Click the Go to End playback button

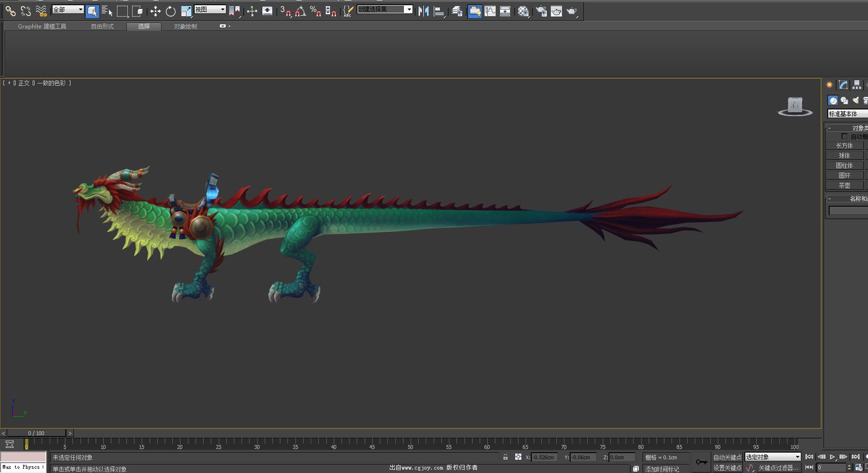855,457
